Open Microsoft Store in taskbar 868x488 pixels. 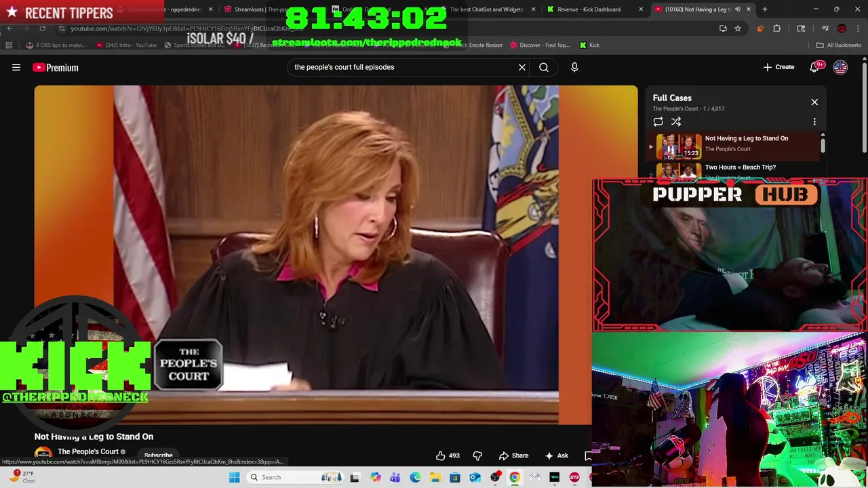[454, 477]
